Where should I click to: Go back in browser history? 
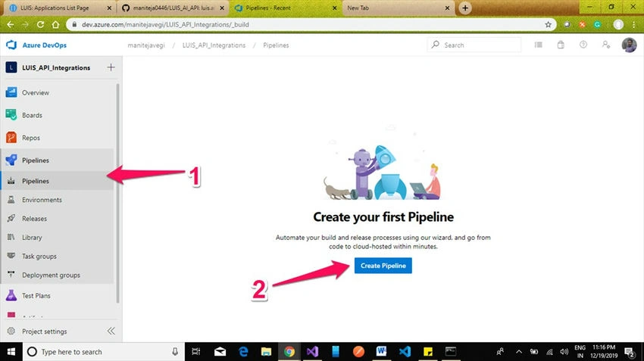click(x=11, y=25)
